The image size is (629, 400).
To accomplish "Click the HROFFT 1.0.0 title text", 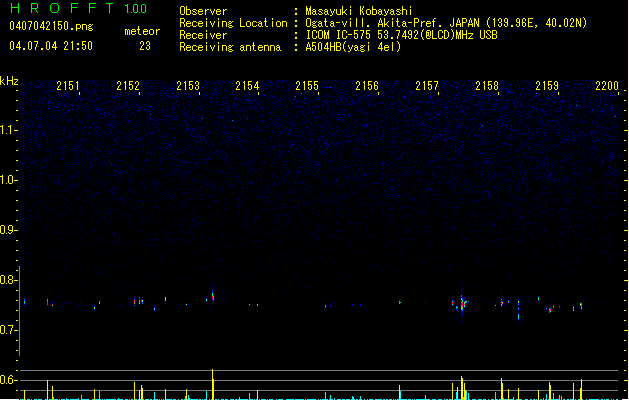I will 79,8.
